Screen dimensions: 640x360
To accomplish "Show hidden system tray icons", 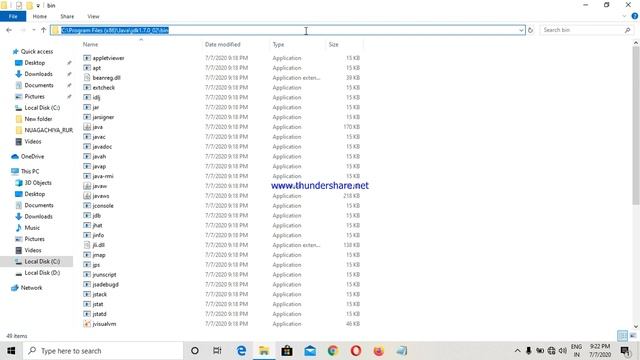I will 517,351.
